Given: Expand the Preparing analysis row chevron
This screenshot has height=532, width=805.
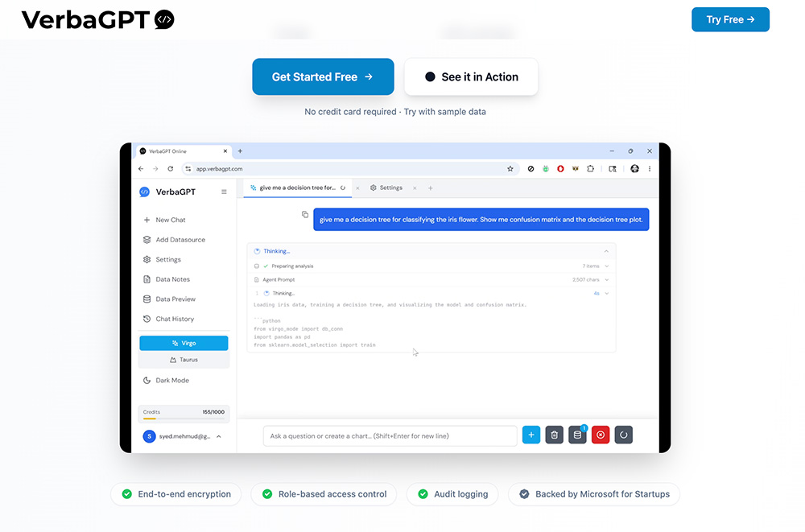Looking at the screenshot, I should (x=607, y=266).
